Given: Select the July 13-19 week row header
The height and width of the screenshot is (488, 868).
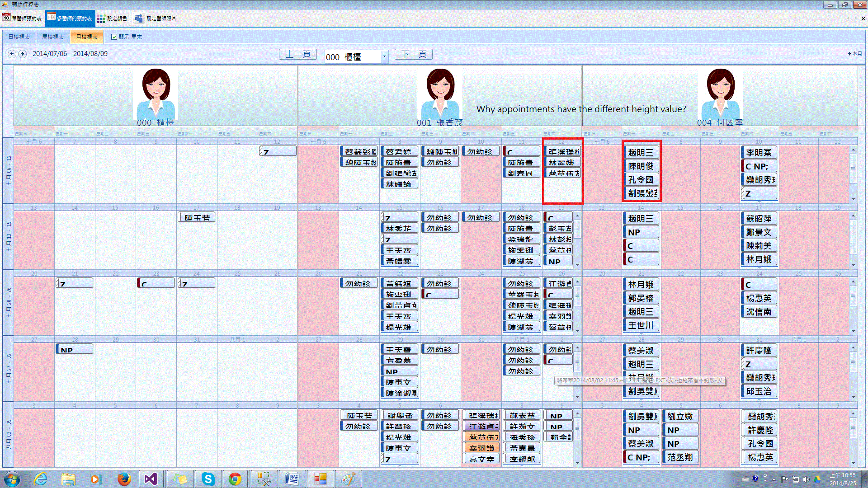Looking at the screenshot, I should pyautogui.click(x=8, y=237).
